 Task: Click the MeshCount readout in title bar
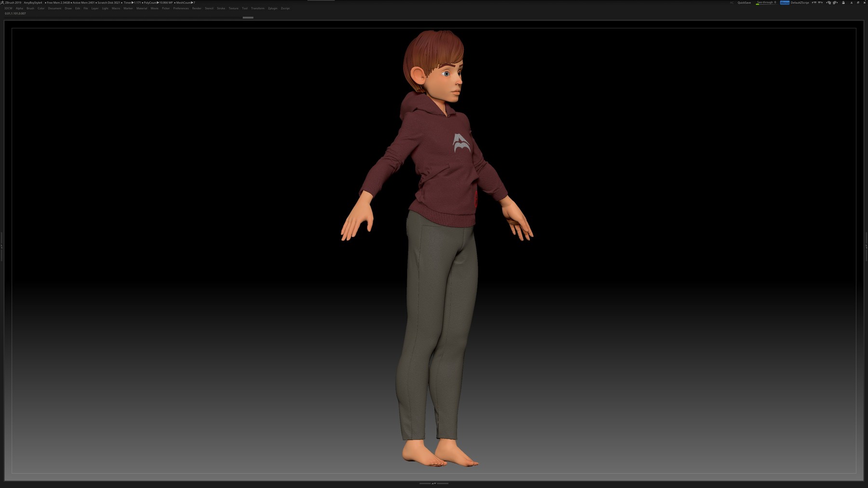tap(185, 2)
